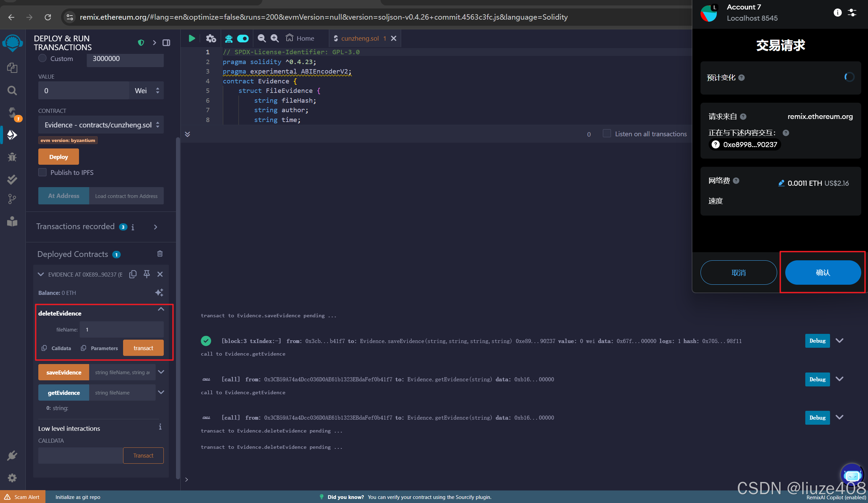Check Listen on all transactions
This screenshot has height=503, width=868.
point(607,134)
